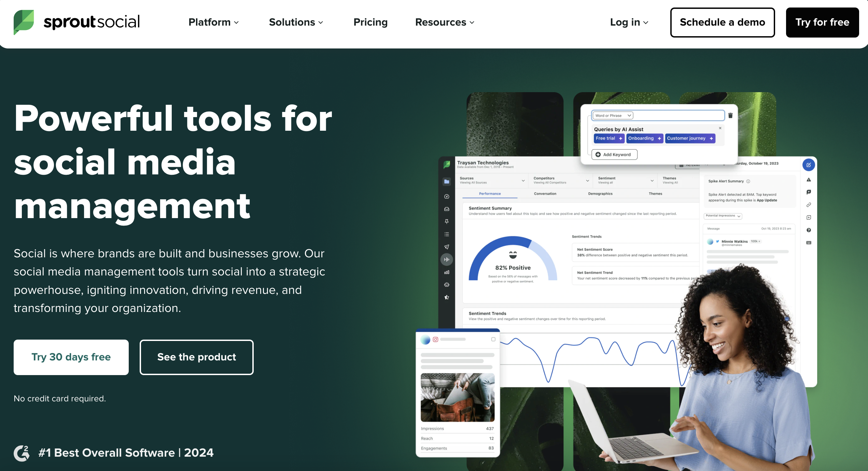Switch to the Demographics tab

point(600,194)
